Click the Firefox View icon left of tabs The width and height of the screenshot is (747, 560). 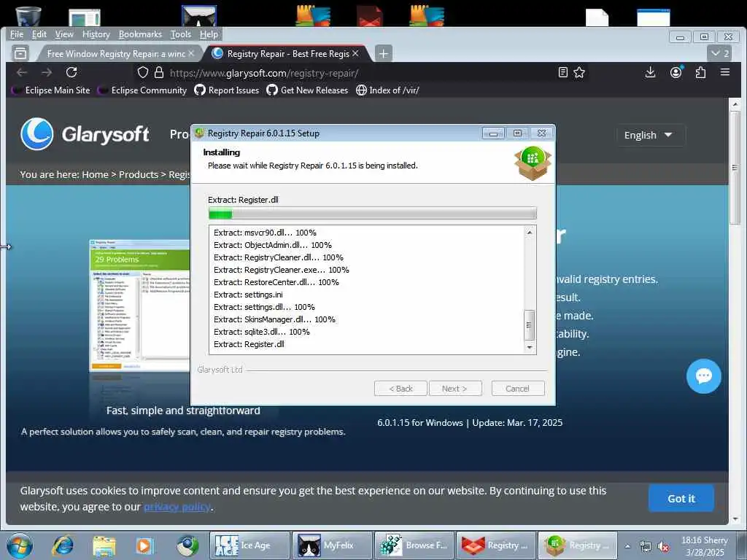[20, 53]
